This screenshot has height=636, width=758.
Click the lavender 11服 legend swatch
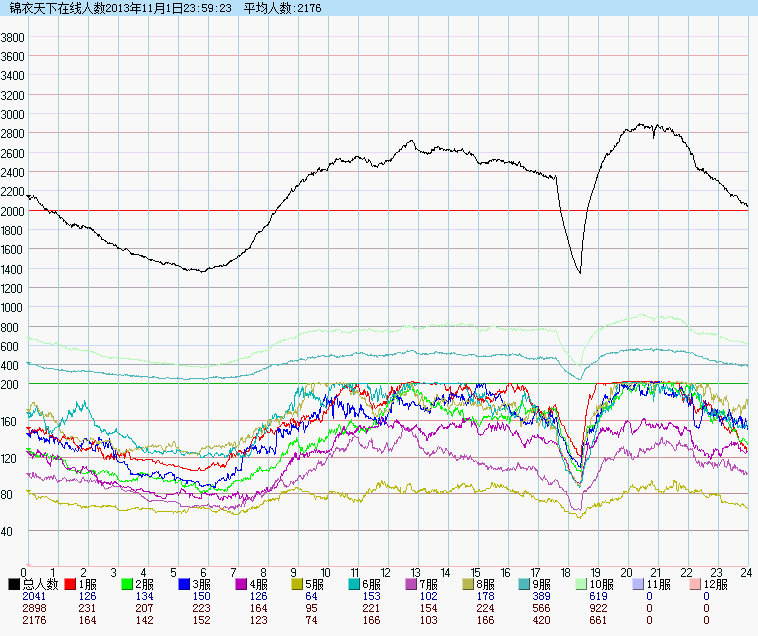(641, 583)
